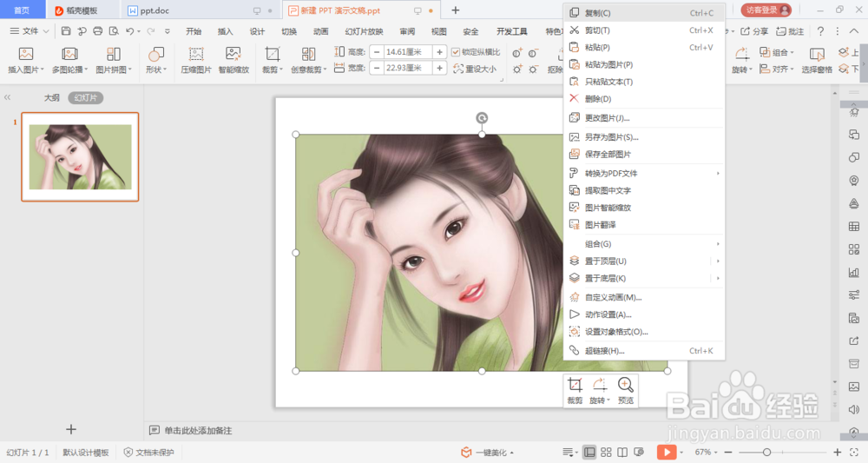Click 重设大小 to reset picture size

pos(475,69)
